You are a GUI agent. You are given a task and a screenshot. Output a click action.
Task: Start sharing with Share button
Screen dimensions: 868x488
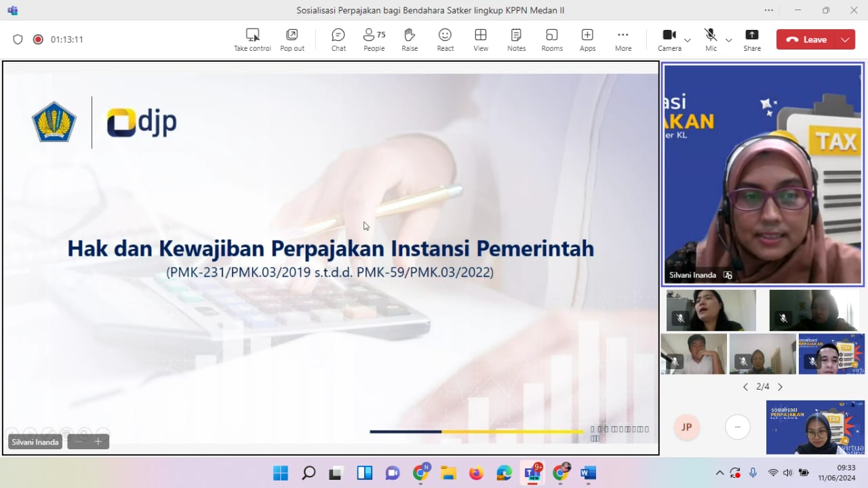click(x=751, y=39)
